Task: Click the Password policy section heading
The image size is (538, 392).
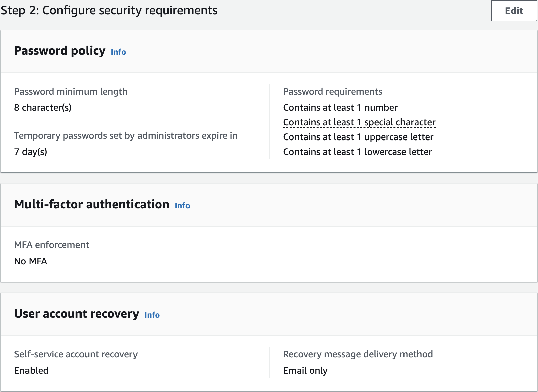Action: [60, 51]
